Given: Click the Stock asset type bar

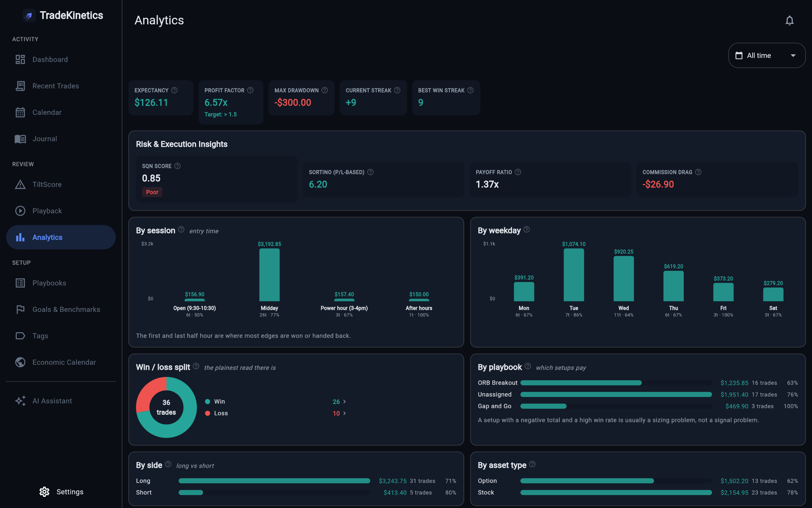Looking at the screenshot, I should (x=616, y=492).
